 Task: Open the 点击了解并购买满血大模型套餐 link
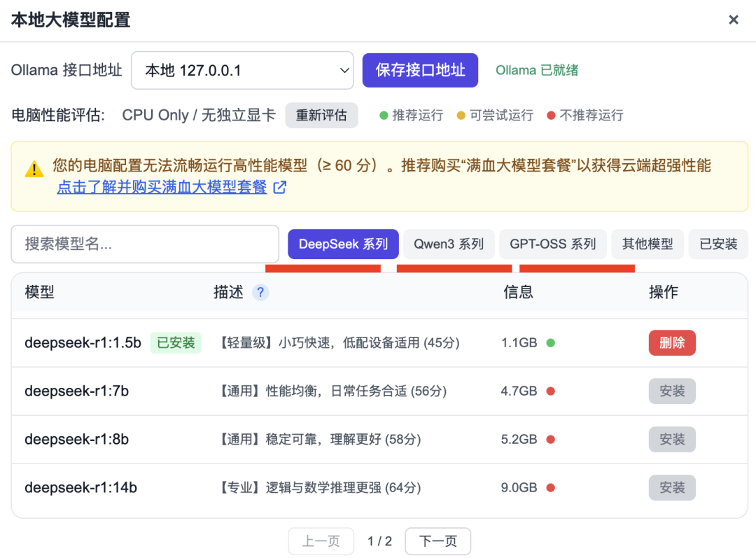pyautogui.click(x=162, y=187)
